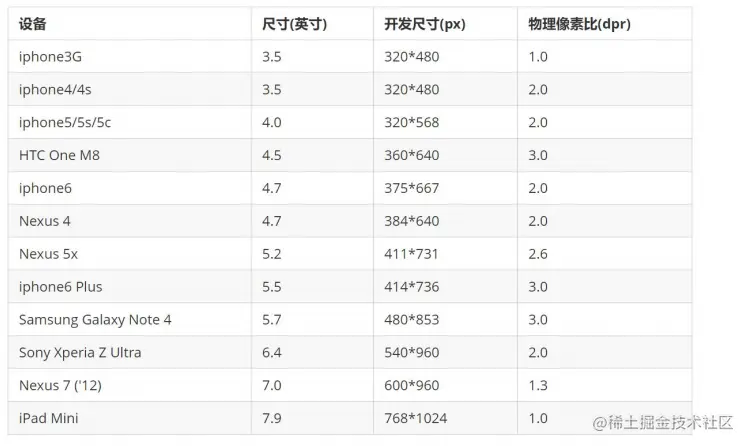Choose the 2.0 dpr of iphone4/4s

(538, 90)
